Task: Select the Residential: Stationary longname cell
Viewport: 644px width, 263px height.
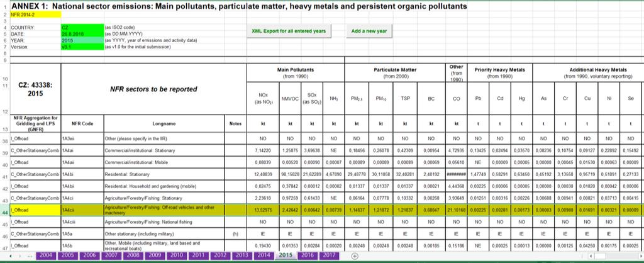Action: (x=164, y=174)
